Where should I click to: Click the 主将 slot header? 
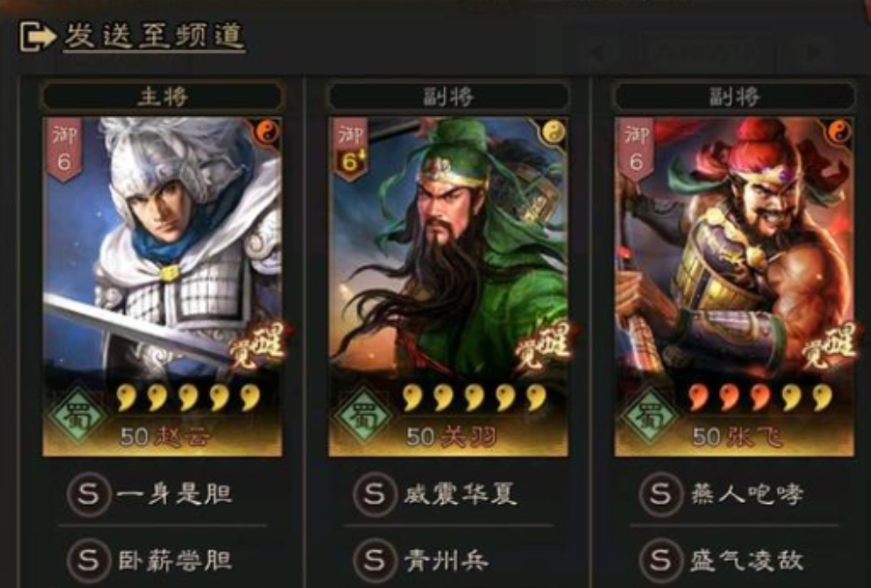click(163, 97)
